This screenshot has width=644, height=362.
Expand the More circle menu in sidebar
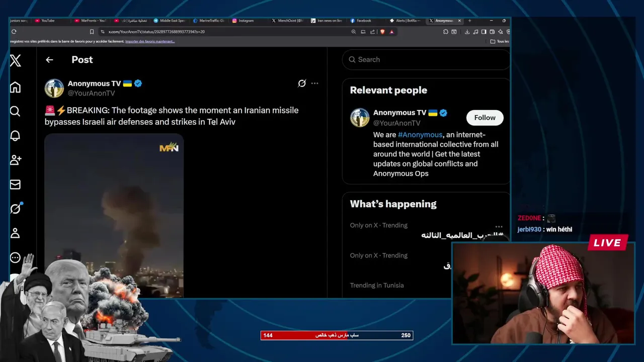(15, 257)
